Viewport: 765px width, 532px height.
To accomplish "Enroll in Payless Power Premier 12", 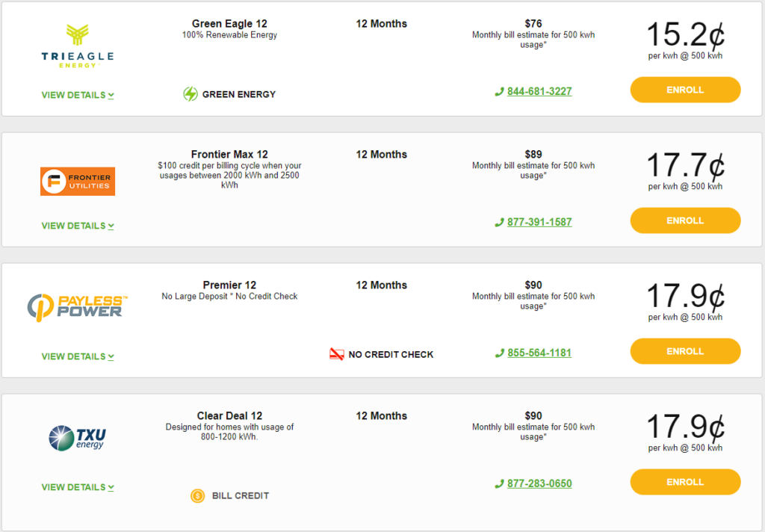I will coord(685,351).
